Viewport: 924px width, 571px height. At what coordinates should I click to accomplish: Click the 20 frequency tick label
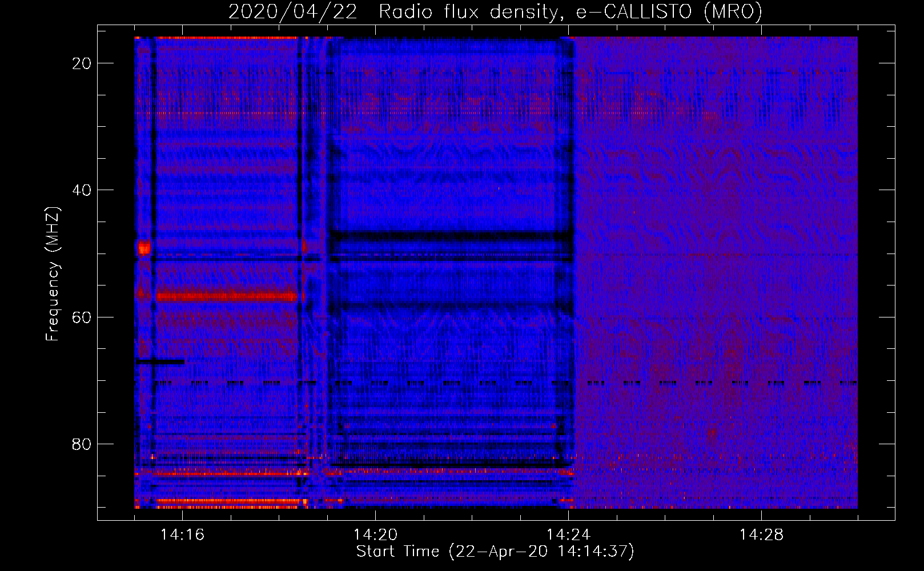click(82, 63)
